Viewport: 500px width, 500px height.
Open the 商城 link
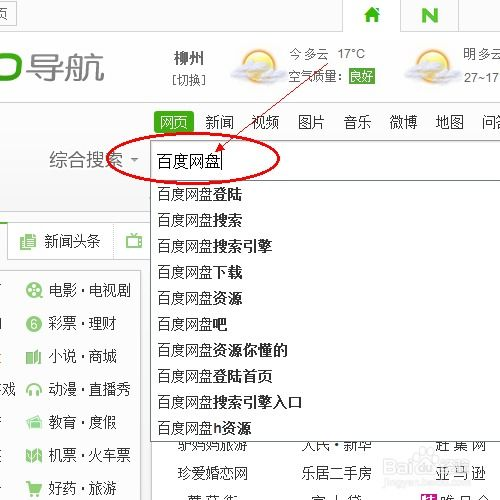tap(103, 357)
